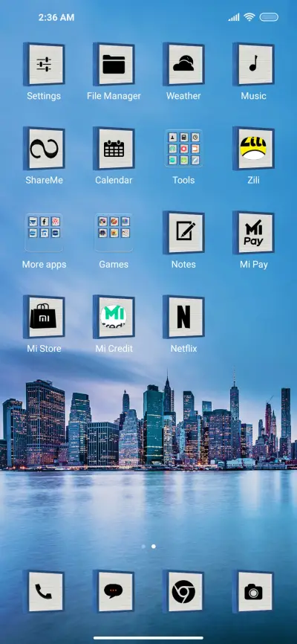Open the Weather app

tap(183, 65)
